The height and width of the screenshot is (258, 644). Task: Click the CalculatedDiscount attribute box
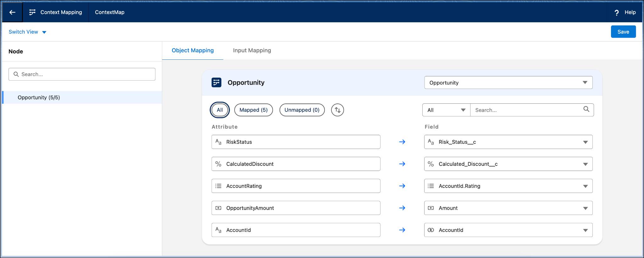point(296,164)
